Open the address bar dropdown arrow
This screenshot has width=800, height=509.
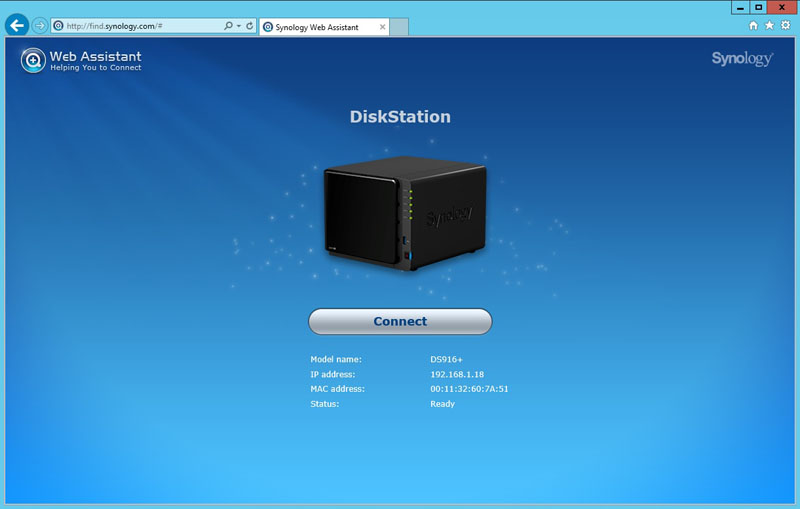tap(238, 26)
